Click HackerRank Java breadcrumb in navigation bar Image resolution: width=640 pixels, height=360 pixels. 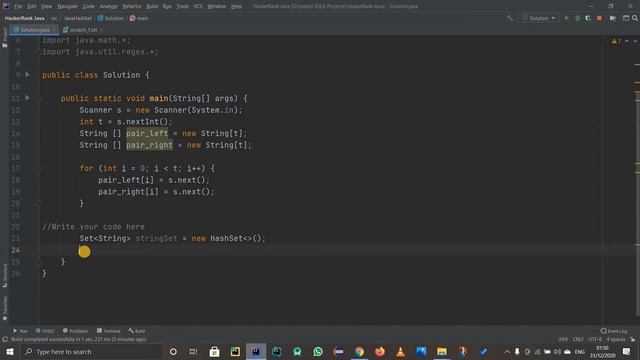[x=24, y=18]
